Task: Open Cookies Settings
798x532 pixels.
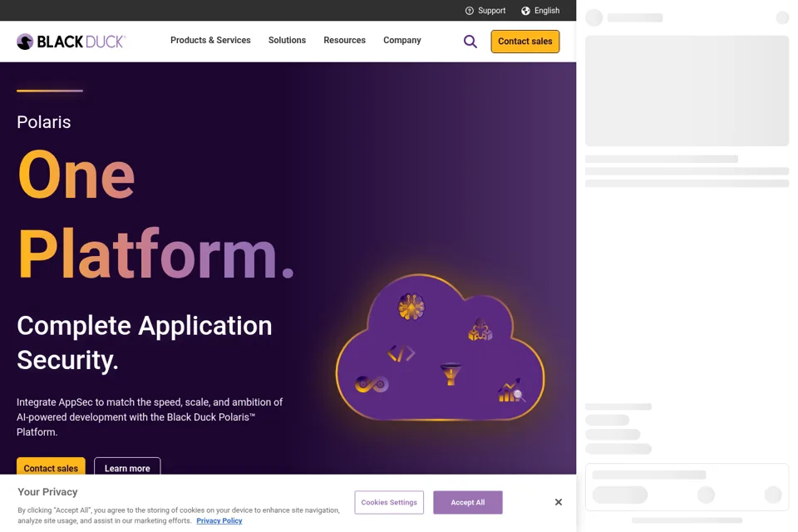Action: pos(389,502)
